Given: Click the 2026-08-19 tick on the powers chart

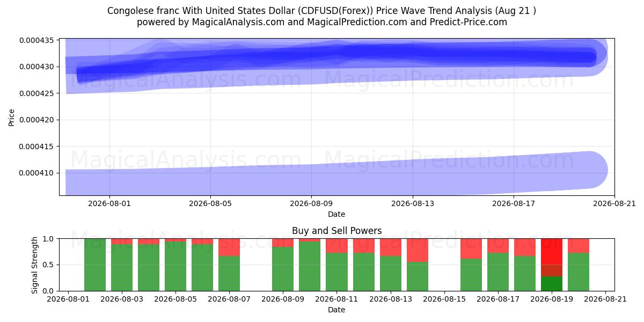Looking at the screenshot, I should coord(552,299).
